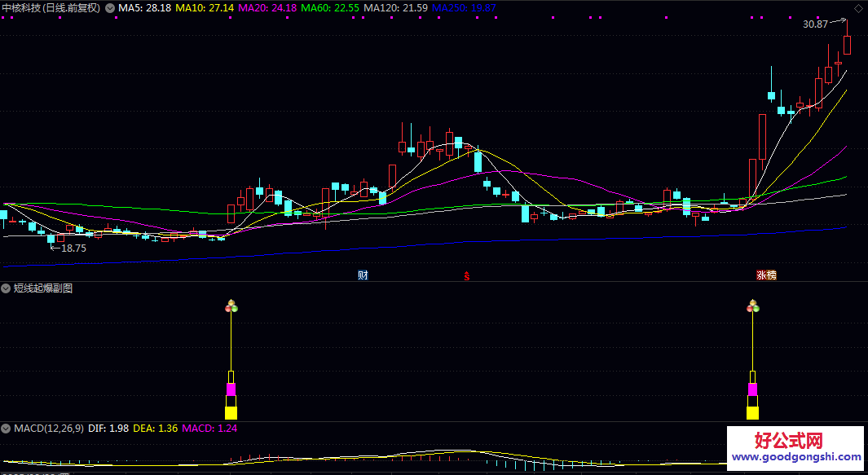The width and height of the screenshot is (868, 475).
Task: Open the www.goodgongshi.com link
Action: click(x=795, y=459)
